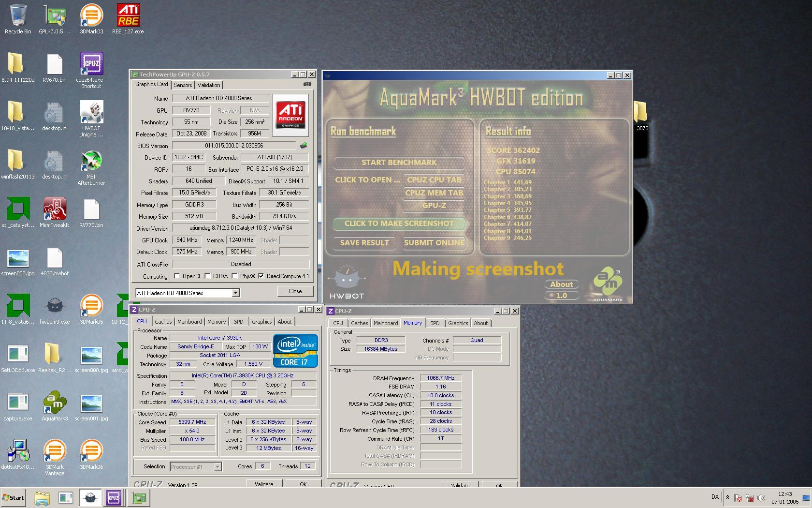This screenshot has width=812, height=508.
Task: Click the DRAM Frequency value 1066.7 MHz
Action: click(x=441, y=378)
